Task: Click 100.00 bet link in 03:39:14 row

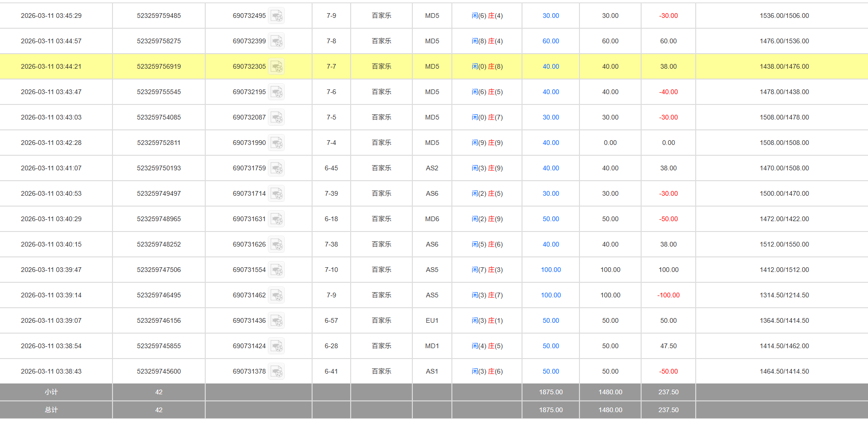Action: [550, 295]
